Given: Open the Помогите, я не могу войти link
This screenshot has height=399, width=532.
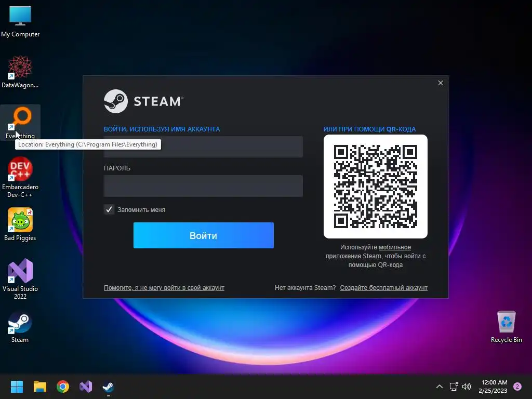Looking at the screenshot, I should point(164,288).
